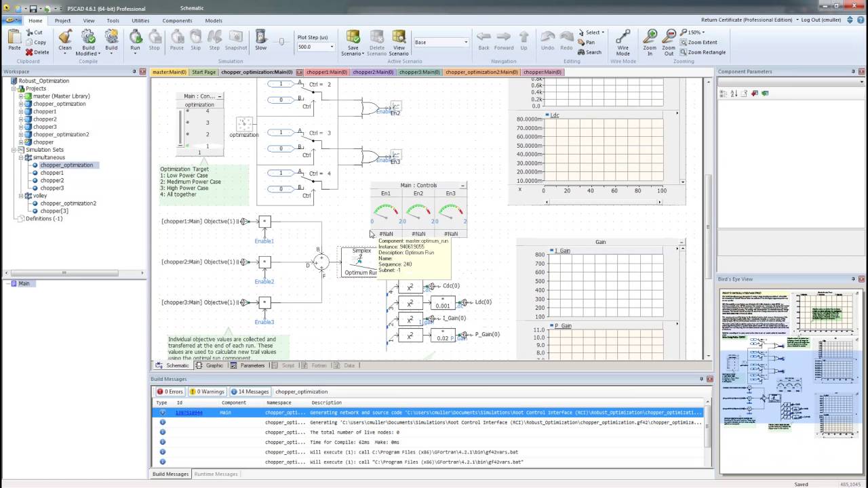Viewport: 868px width, 488px height.
Task: Click the message Id link 1397518944
Action: [189, 412]
